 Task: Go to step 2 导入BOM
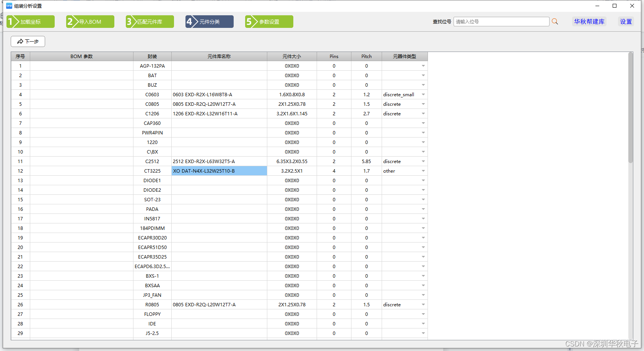point(90,22)
